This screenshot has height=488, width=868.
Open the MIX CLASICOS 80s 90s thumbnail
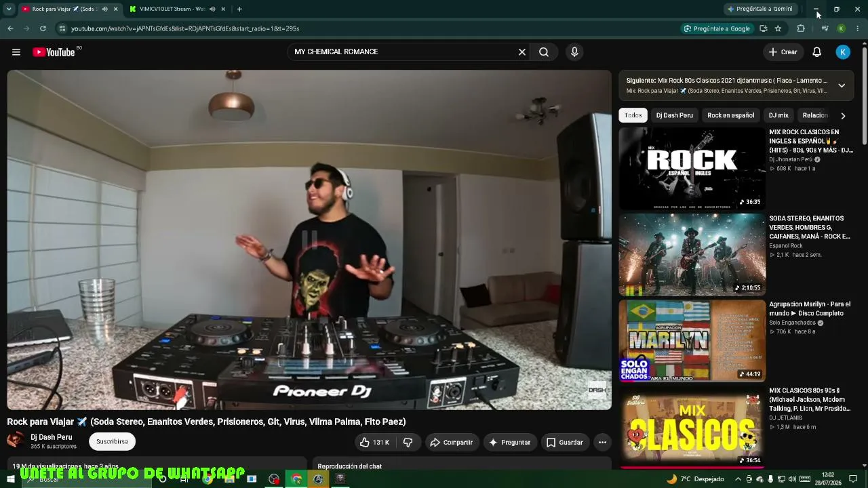click(x=692, y=427)
